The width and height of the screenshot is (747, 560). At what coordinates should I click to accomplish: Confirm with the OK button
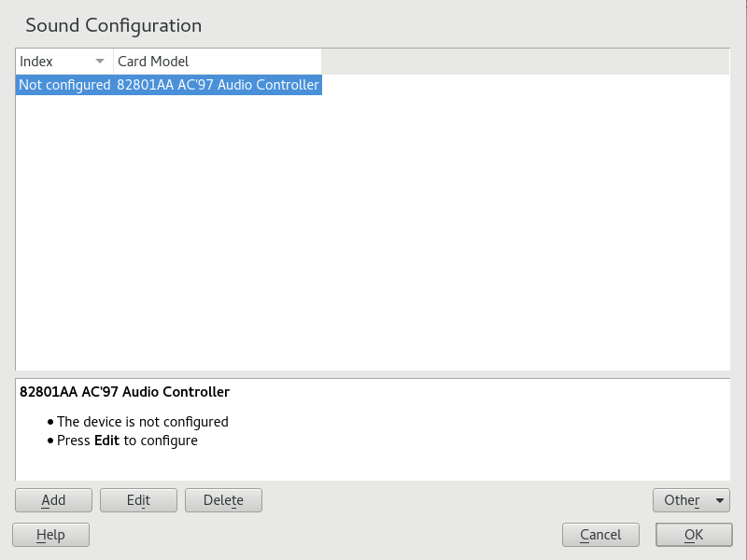point(693,535)
